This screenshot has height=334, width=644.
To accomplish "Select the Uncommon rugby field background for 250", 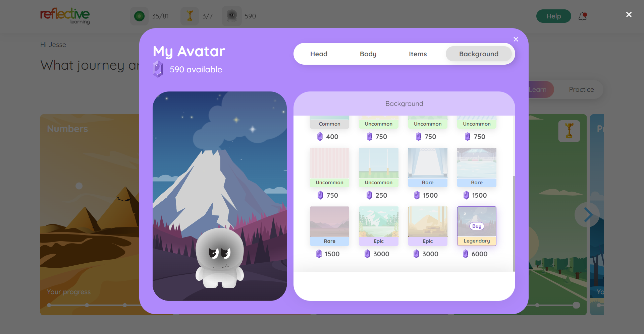I will tap(379, 163).
